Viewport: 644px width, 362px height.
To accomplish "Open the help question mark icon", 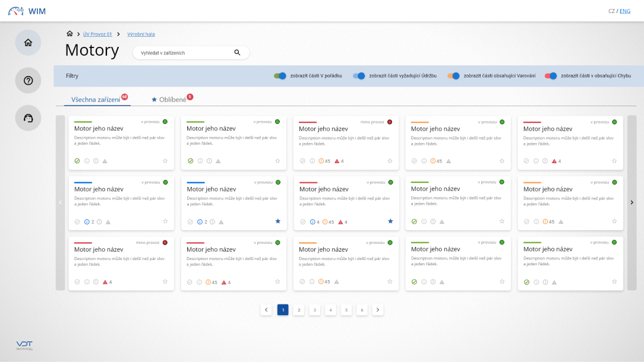I will click(28, 81).
